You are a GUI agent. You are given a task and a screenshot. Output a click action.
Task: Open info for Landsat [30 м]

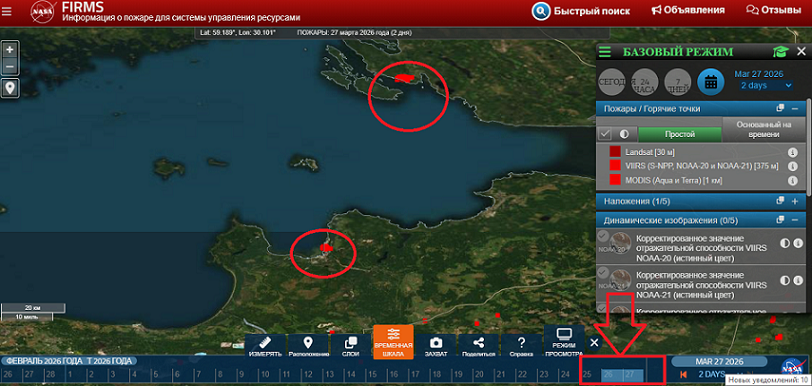tap(792, 153)
